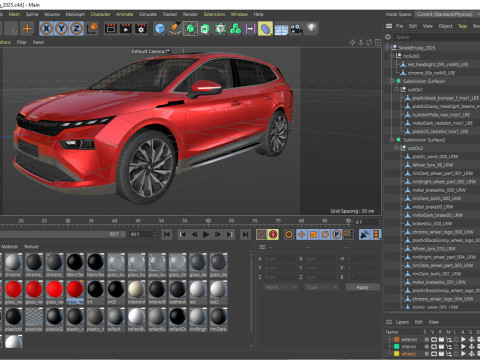
Task: Select Wheel_tyre_09_LRW object
Action: [x=433, y=165]
